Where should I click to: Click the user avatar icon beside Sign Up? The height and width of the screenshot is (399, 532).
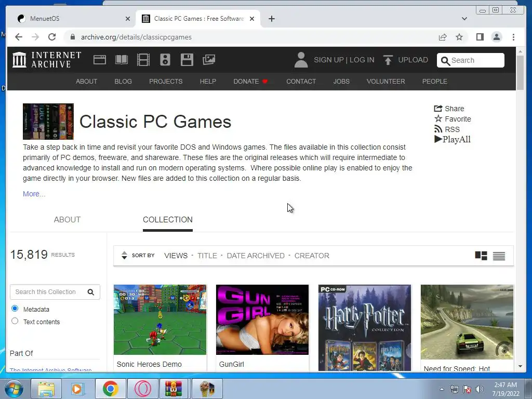[301, 60]
